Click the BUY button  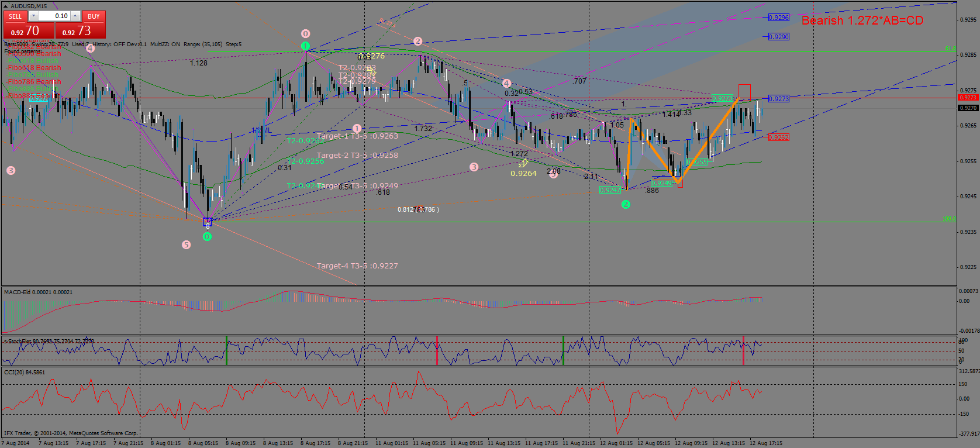94,16
